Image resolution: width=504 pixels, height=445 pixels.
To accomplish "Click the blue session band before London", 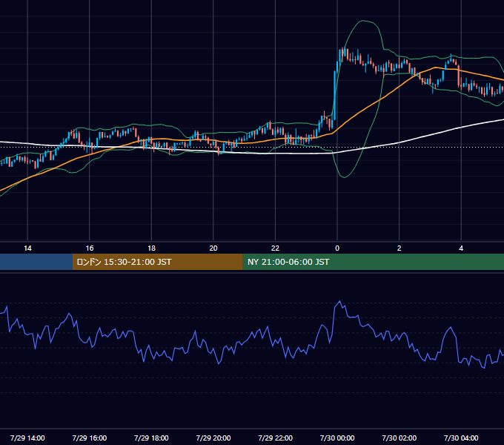I will (36, 262).
